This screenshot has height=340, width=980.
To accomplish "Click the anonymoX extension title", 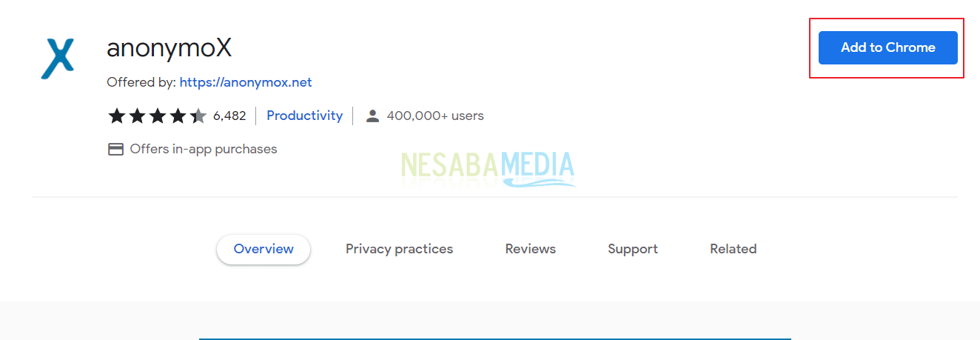I will coord(170,48).
